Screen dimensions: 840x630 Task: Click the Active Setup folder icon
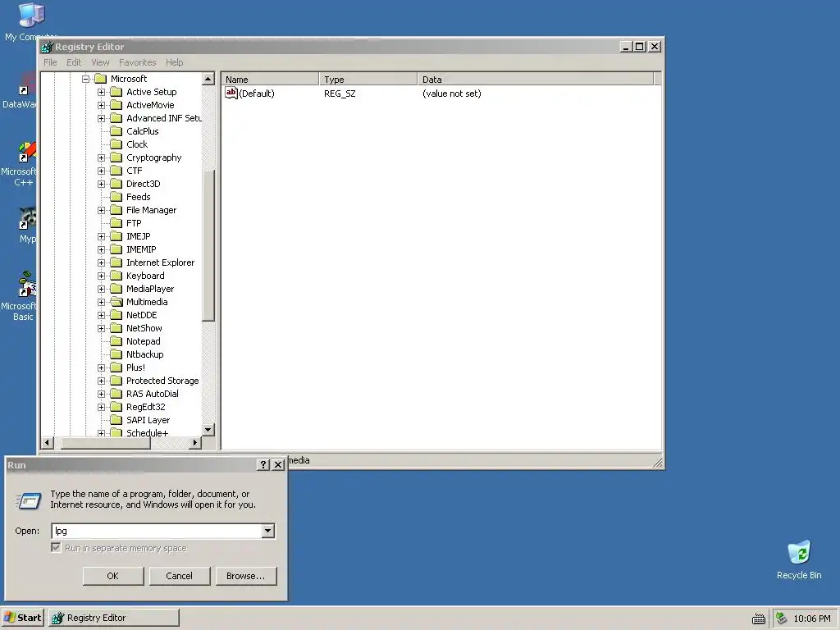coord(116,92)
